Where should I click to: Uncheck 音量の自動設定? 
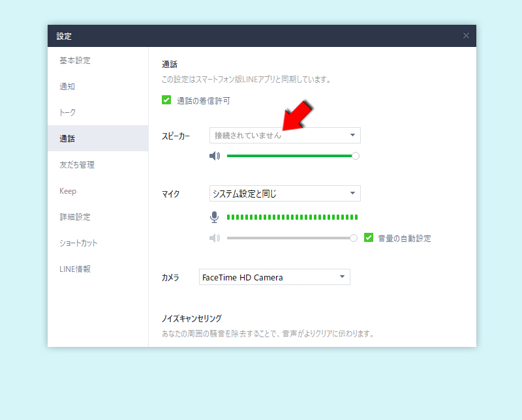click(370, 238)
